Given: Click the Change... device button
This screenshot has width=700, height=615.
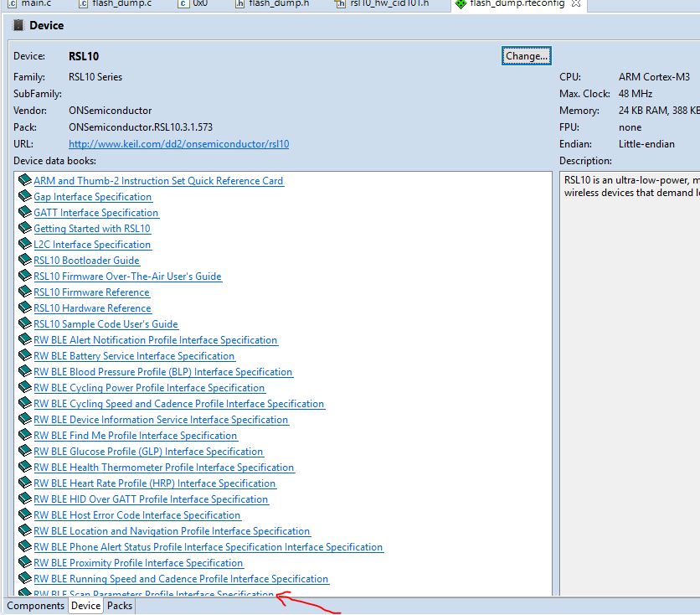Looking at the screenshot, I should pyautogui.click(x=527, y=56).
